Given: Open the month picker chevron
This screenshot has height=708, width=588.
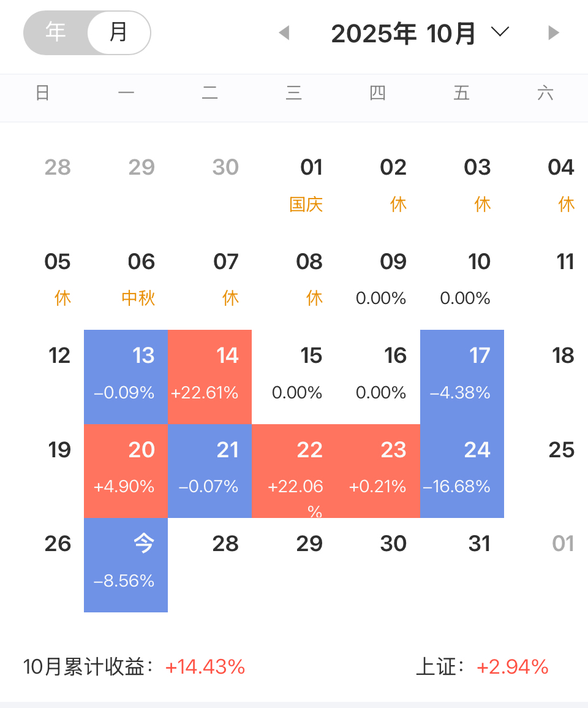Looking at the screenshot, I should (500, 32).
